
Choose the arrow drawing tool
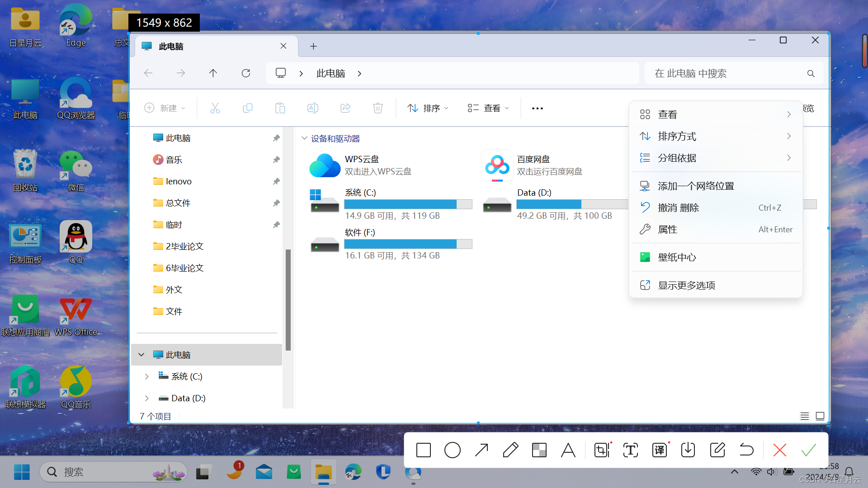coord(481,450)
